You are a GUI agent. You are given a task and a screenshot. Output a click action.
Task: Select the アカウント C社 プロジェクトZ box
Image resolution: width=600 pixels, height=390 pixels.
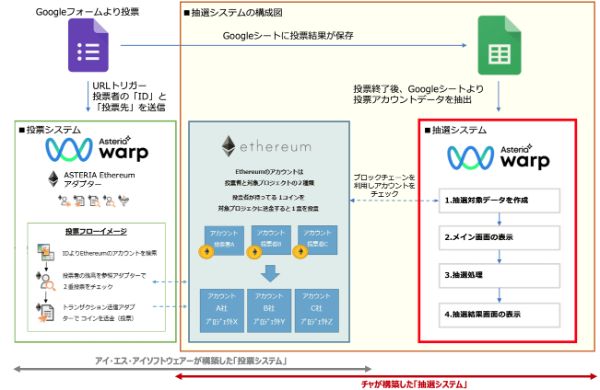[316, 310]
